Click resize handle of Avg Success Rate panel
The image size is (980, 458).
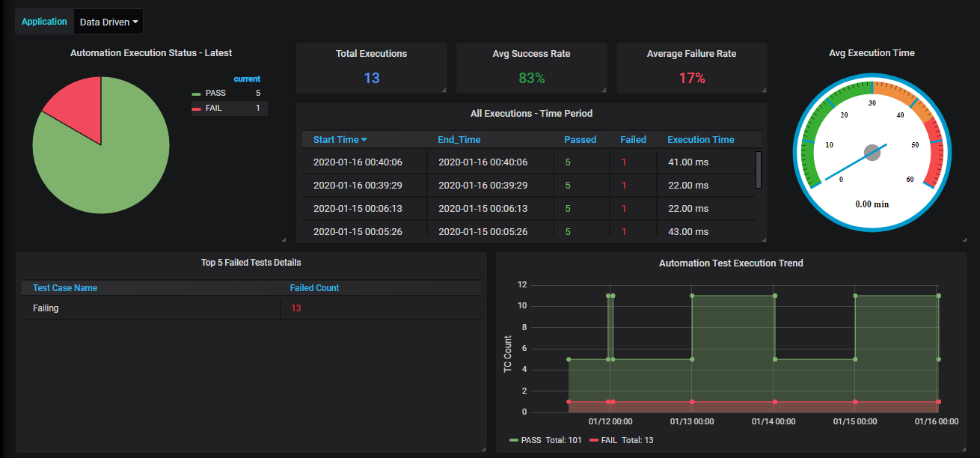point(604,91)
